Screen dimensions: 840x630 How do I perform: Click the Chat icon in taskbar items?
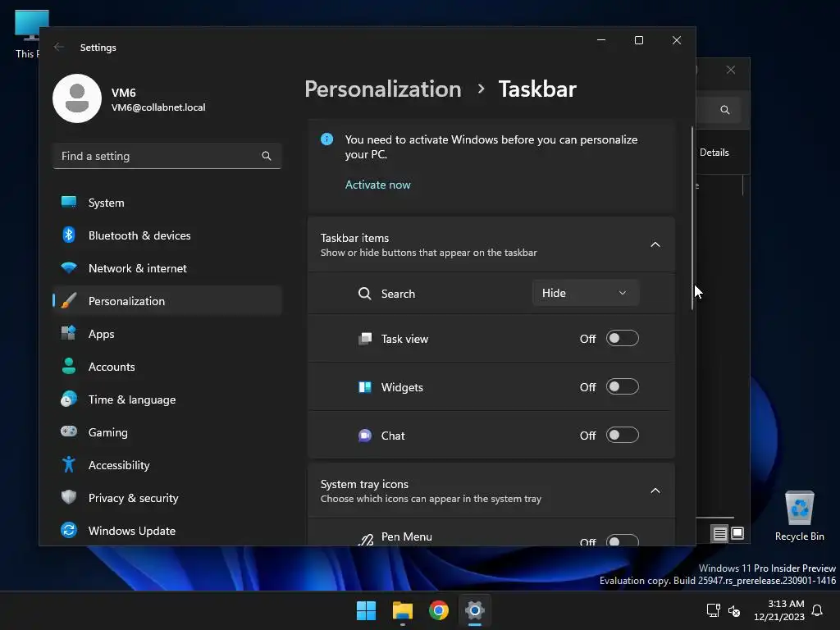click(365, 436)
